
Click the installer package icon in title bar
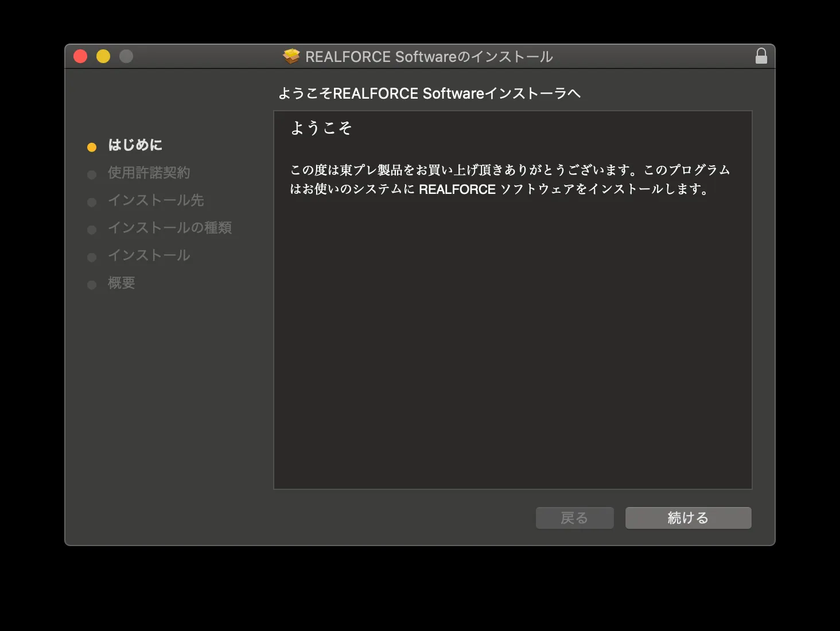[x=292, y=56]
